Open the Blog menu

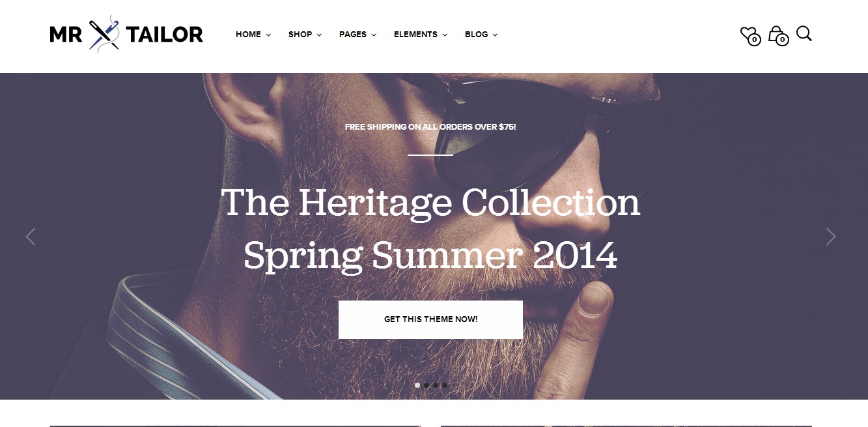coord(481,35)
